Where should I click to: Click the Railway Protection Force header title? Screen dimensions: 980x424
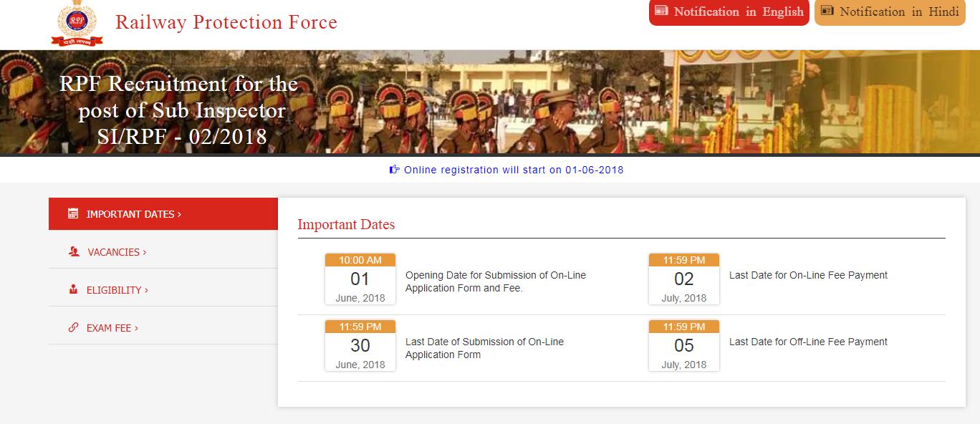226,22
